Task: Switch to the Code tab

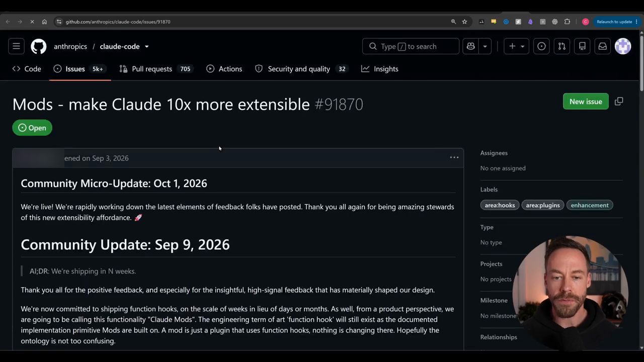Action: point(27,69)
